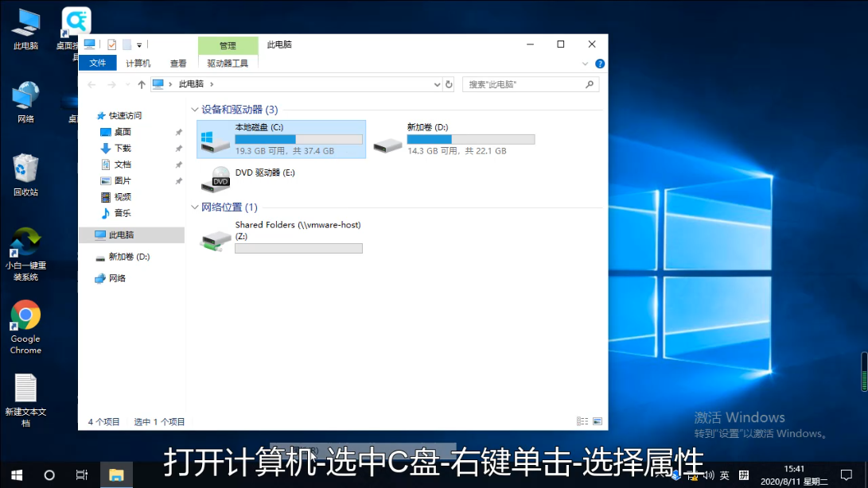The width and height of the screenshot is (868, 488).
Task: Click the Properties icon in quick access toolbar
Action: click(x=112, y=45)
